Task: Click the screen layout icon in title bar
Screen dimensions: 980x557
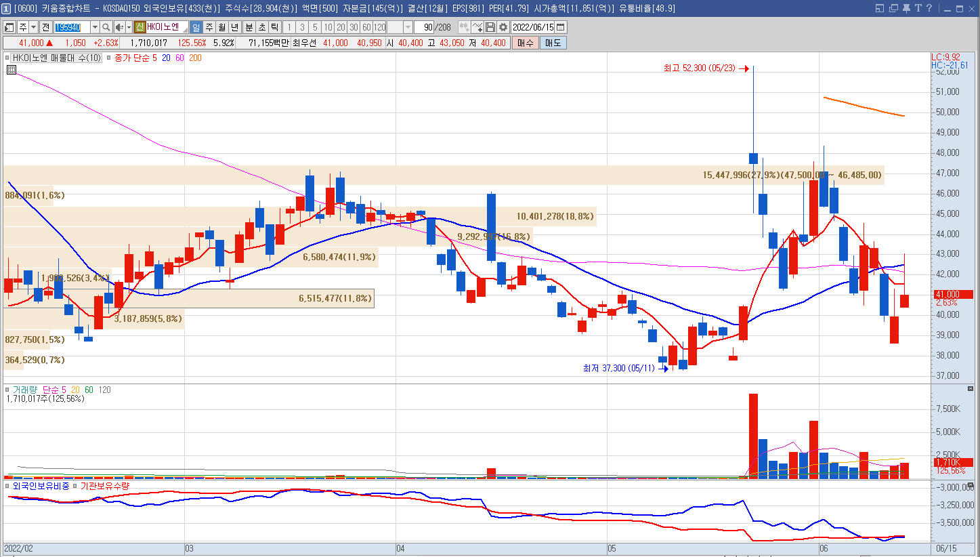Action: tap(880, 8)
